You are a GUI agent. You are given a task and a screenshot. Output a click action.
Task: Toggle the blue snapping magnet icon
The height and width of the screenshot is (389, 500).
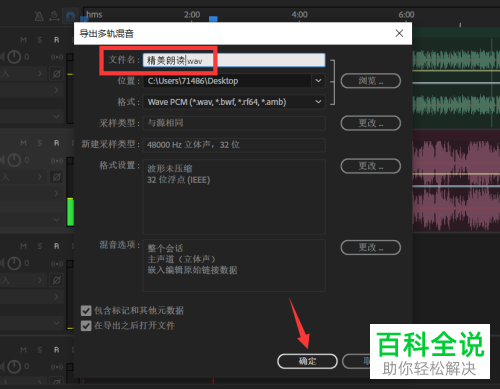tap(70, 16)
